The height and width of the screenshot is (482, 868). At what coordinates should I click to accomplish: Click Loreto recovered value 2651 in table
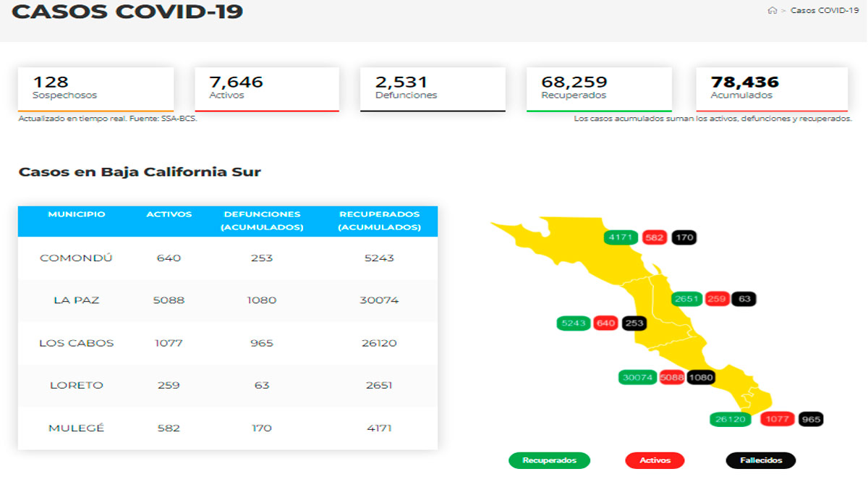click(x=379, y=385)
